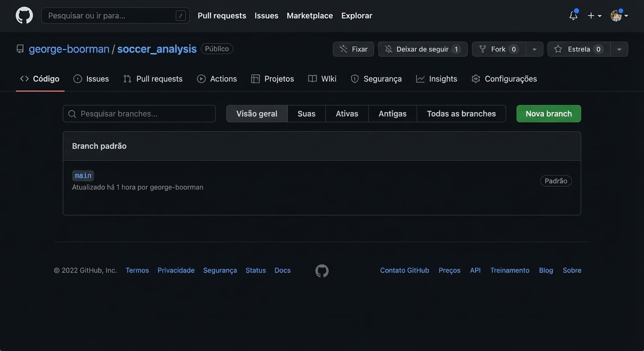The image size is (644, 351).
Task: Open the Blog footer link
Action: 546,271
